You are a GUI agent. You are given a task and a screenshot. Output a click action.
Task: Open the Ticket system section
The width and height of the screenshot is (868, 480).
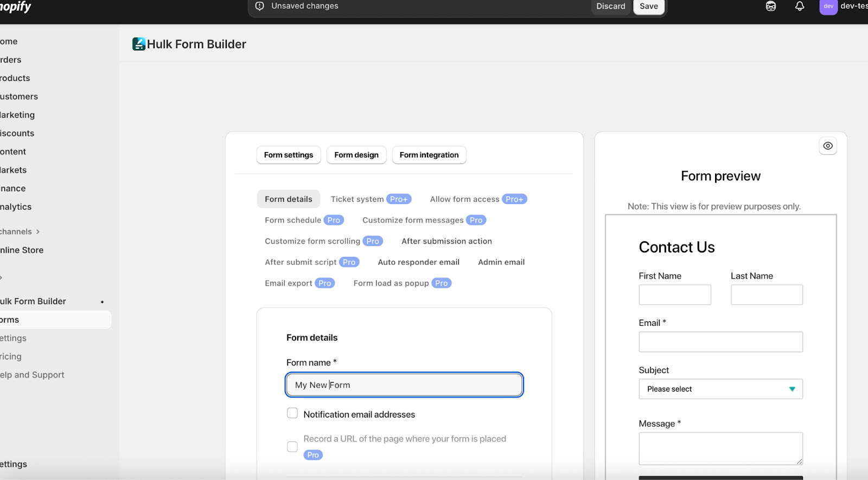click(371, 199)
